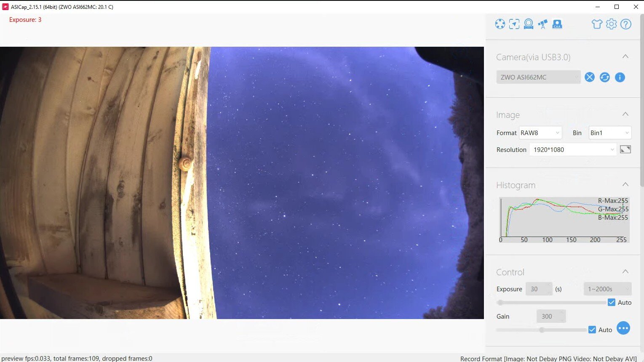Disconnect camera with the blue X icon

[x=590, y=77]
